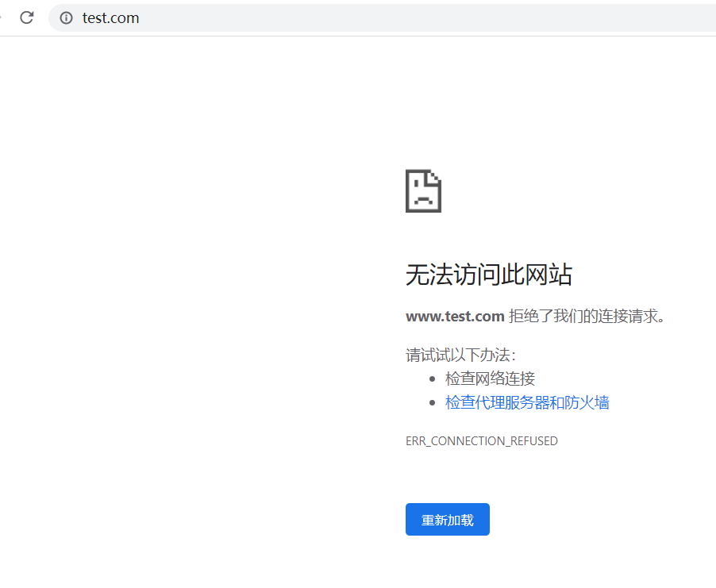Click the 检查网络连接 suggestion text
Image resolution: width=716 pixels, height=588 pixels.
coord(490,379)
